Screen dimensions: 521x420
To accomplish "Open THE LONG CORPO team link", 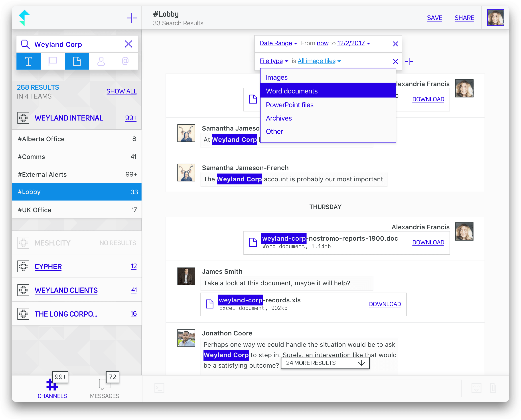I will point(65,314).
